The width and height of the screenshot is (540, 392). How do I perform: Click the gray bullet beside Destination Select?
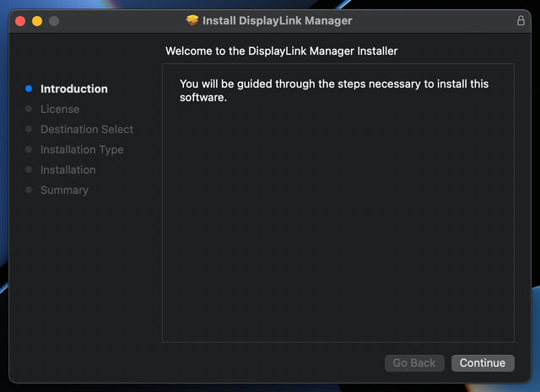pyautogui.click(x=29, y=129)
